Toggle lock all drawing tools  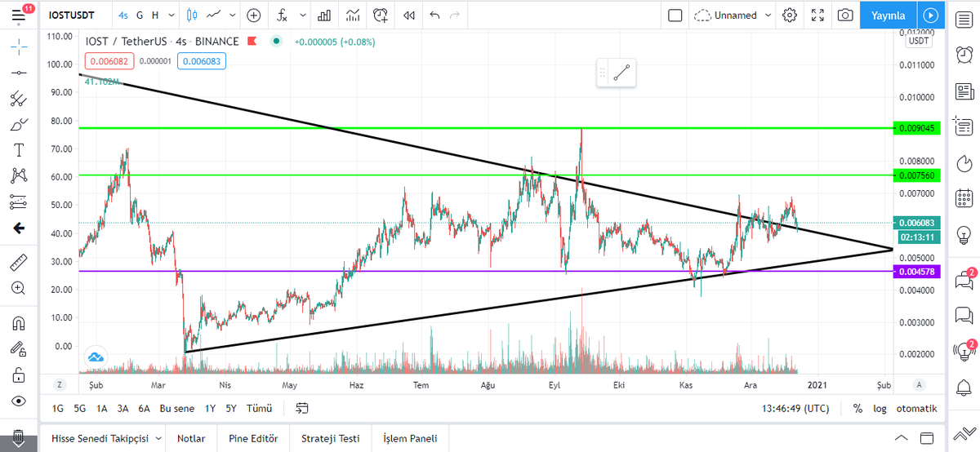(x=18, y=374)
